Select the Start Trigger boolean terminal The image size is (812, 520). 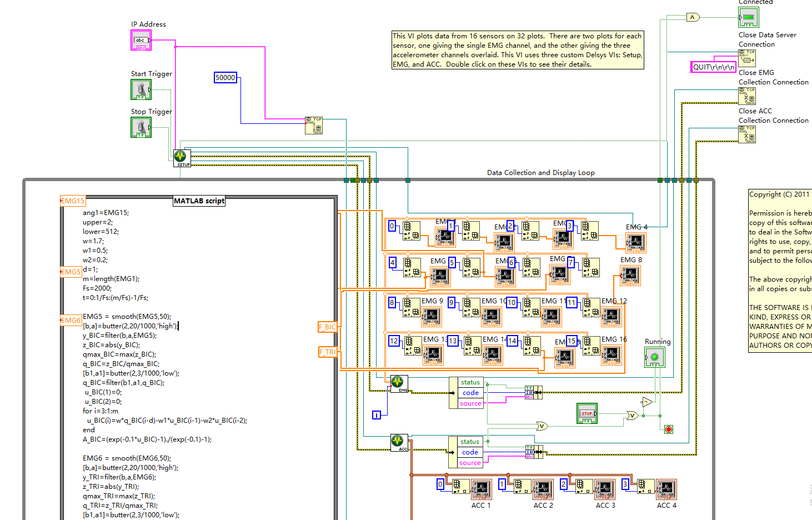(x=141, y=89)
